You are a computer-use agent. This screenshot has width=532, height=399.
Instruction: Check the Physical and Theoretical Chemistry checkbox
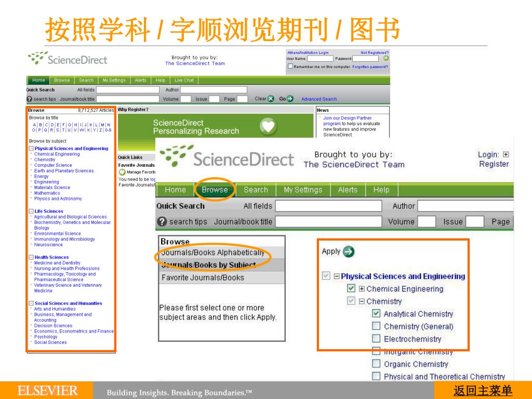coord(376,376)
